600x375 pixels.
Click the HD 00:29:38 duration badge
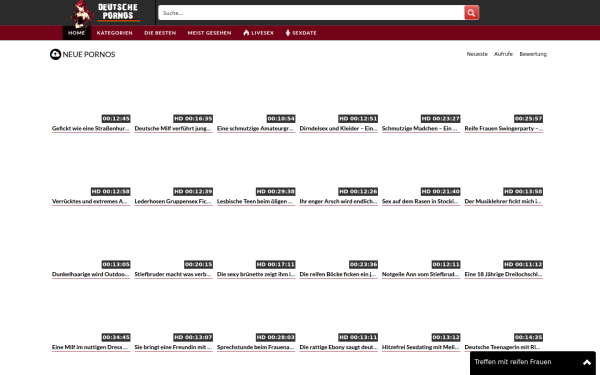pyautogui.click(x=276, y=191)
